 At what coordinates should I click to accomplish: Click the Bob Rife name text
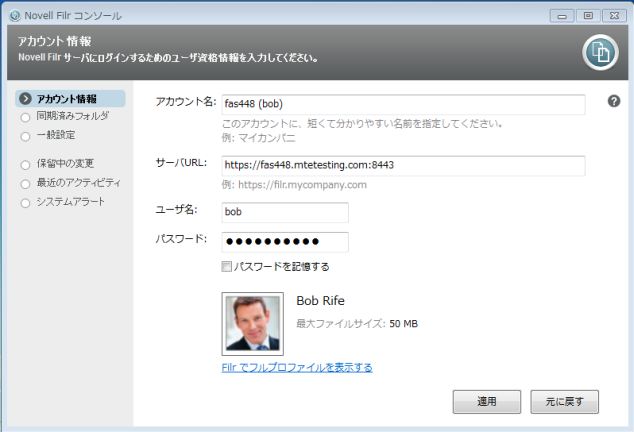pos(320,301)
